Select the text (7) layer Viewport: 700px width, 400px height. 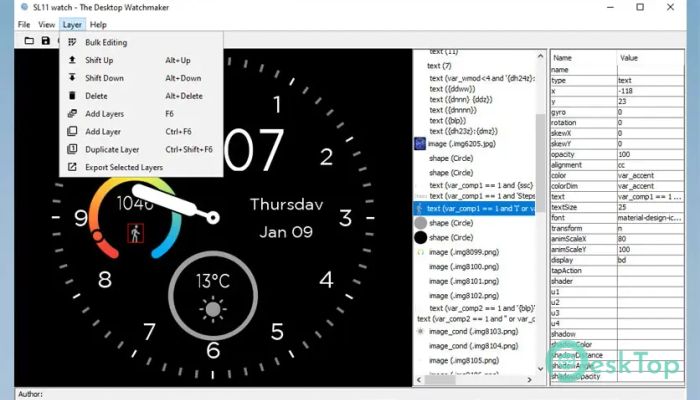(439, 66)
